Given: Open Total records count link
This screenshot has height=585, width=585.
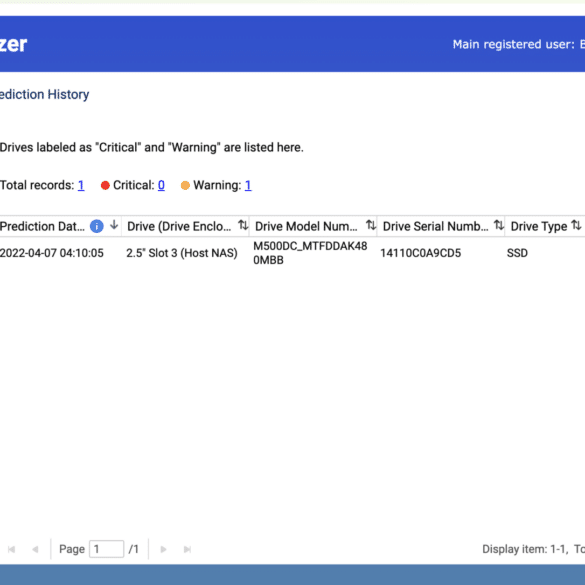Looking at the screenshot, I should click(81, 185).
